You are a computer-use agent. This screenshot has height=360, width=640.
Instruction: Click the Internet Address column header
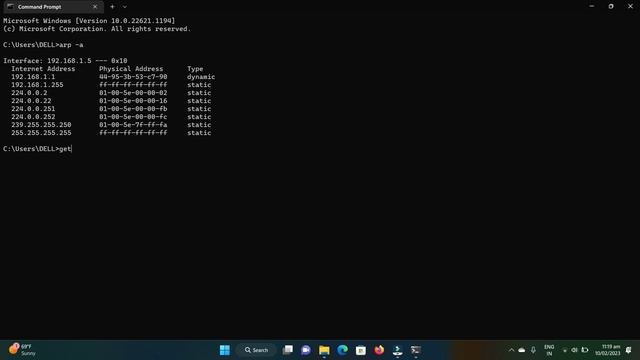(43, 69)
